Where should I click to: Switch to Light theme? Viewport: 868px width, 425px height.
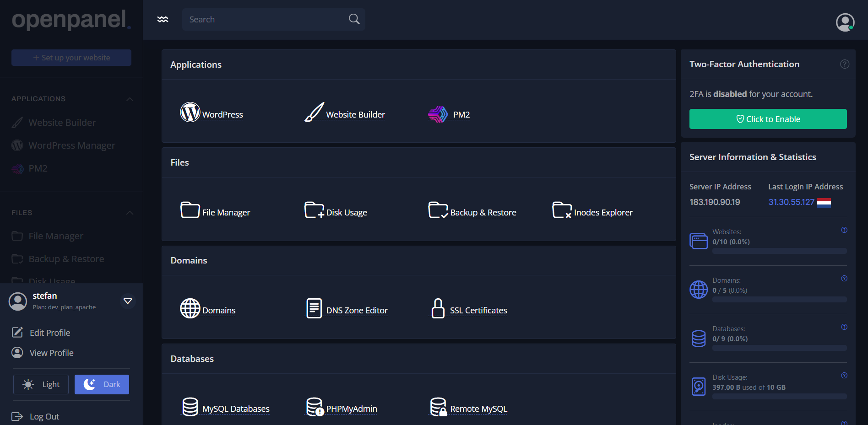[41, 384]
